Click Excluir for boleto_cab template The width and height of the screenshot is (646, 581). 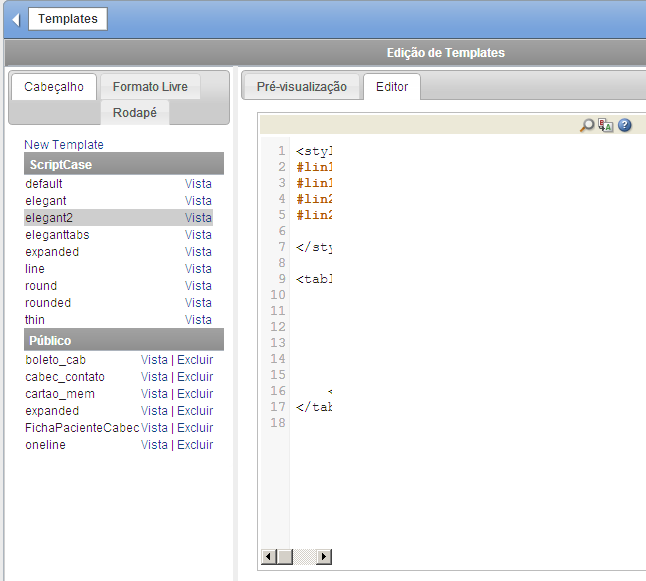195,360
